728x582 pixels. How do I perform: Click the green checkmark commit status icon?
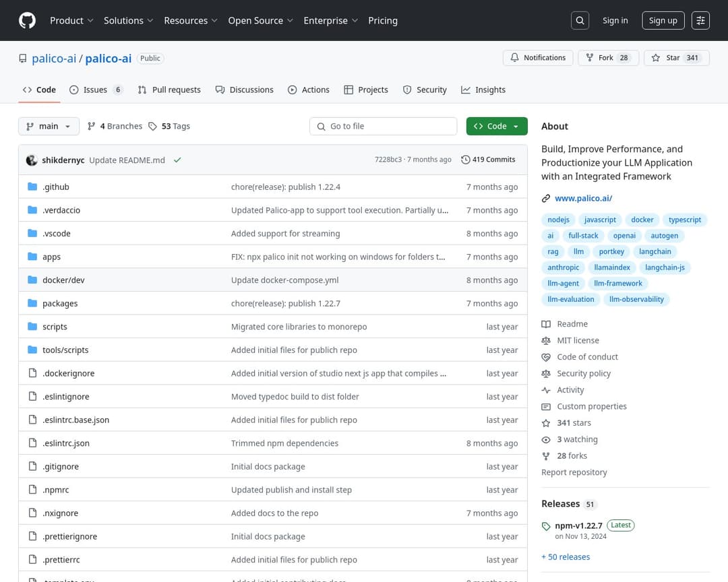[x=177, y=160]
